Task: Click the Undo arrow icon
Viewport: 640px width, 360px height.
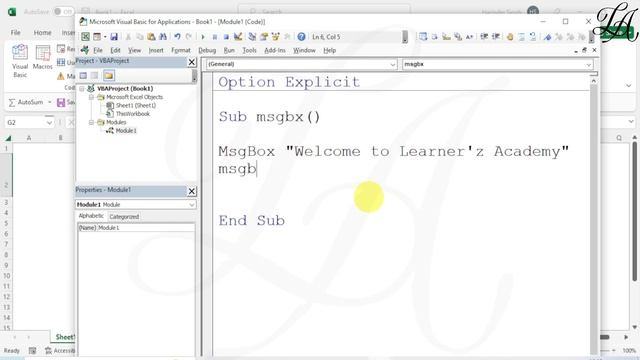Action: click(177, 37)
